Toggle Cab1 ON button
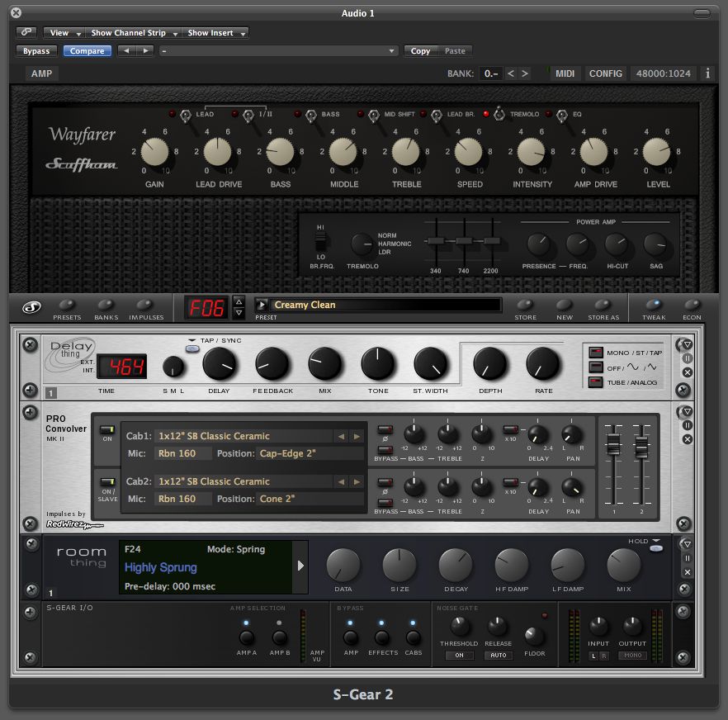 tap(107, 429)
